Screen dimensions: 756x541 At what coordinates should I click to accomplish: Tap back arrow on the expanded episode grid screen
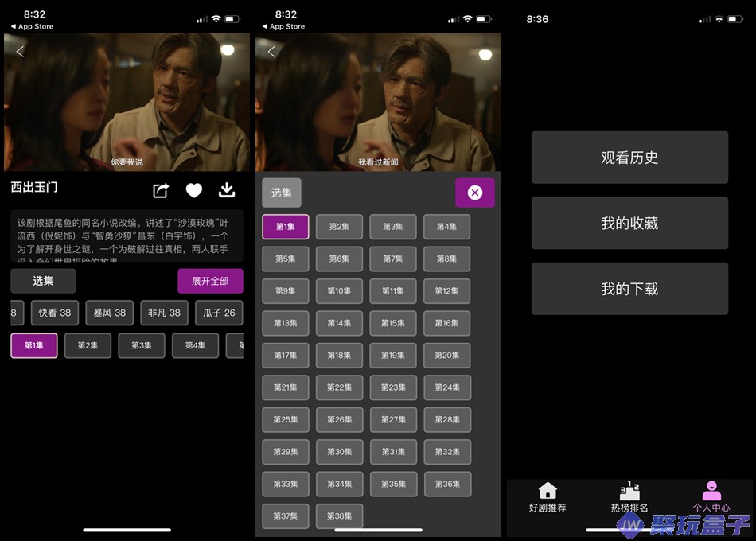click(x=272, y=52)
